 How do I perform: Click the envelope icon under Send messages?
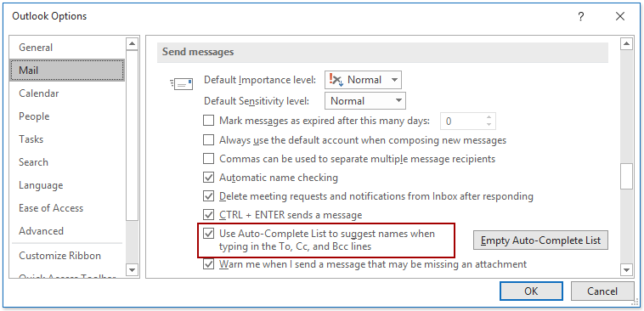point(181,84)
